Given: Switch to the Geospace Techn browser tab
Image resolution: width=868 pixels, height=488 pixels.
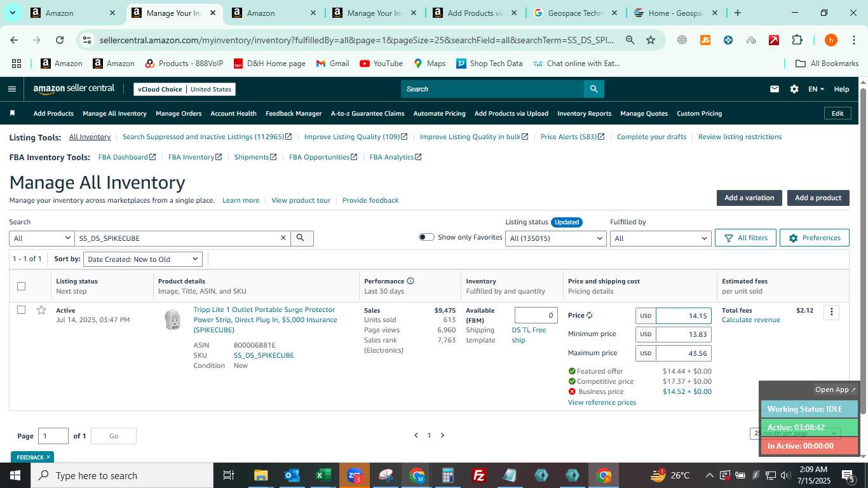Looking at the screenshot, I should (x=576, y=13).
